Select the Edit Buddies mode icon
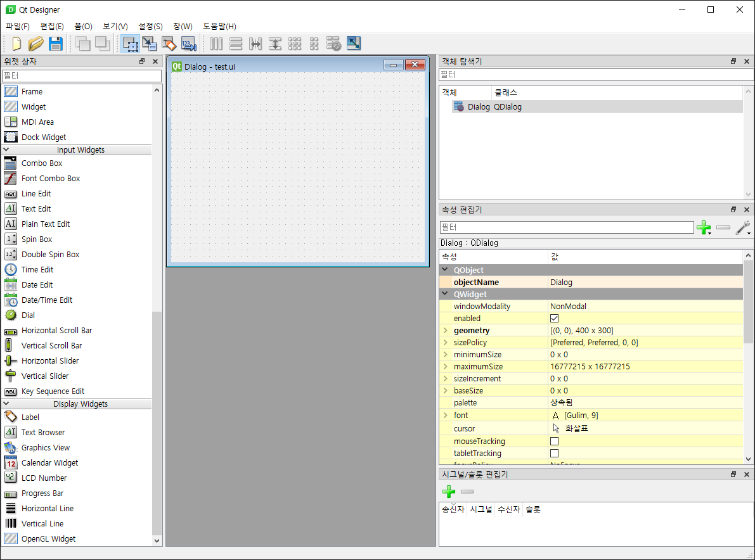755x560 pixels. [169, 44]
